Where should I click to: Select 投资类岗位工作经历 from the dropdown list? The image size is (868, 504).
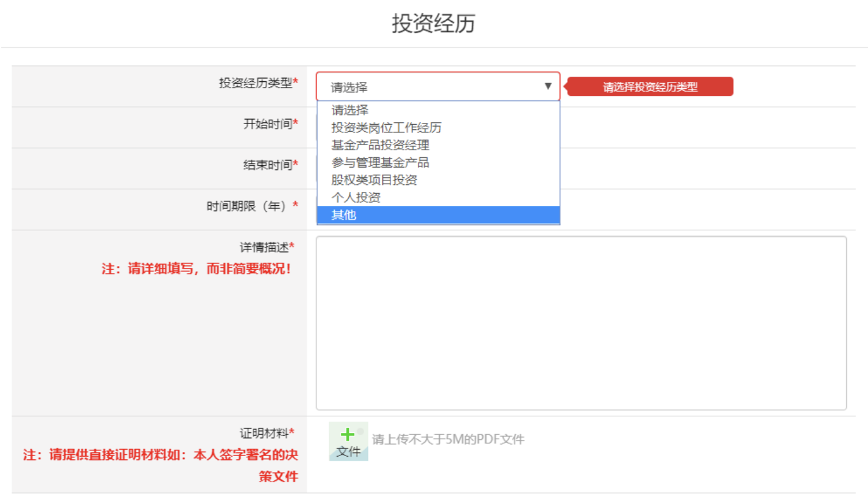click(x=386, y=128)
